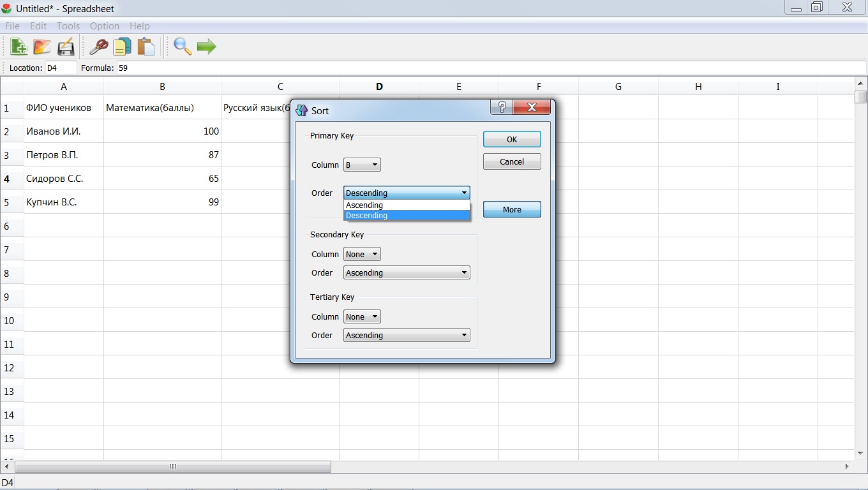Open the File menu
The width and height of the screenshot is (868, 490).
coord(12,26)
